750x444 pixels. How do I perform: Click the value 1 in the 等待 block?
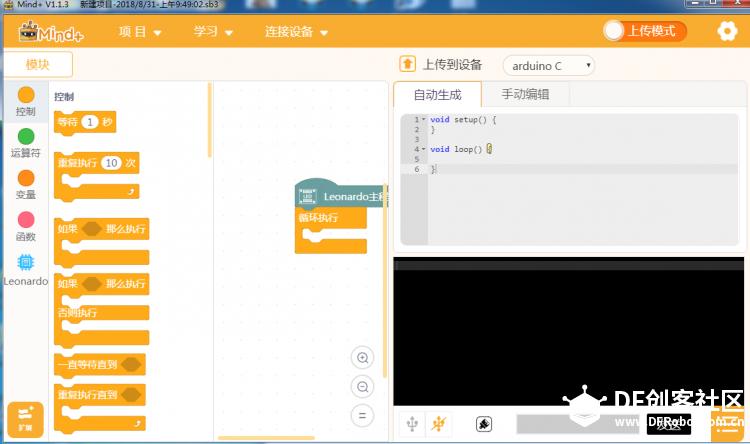(90, 122)
